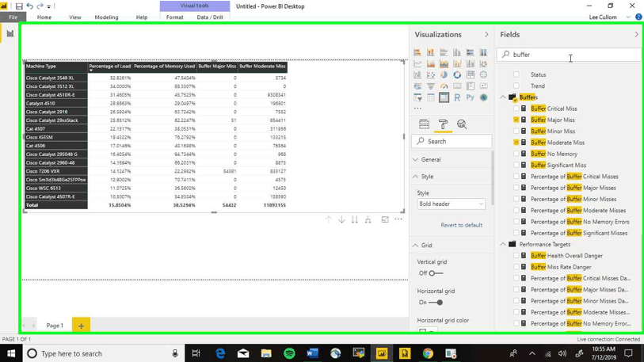Open the quick access toolbar dropdown
The height and width of the screenshot is (362, 644).
pyautogui.click(x=49, y=6)
